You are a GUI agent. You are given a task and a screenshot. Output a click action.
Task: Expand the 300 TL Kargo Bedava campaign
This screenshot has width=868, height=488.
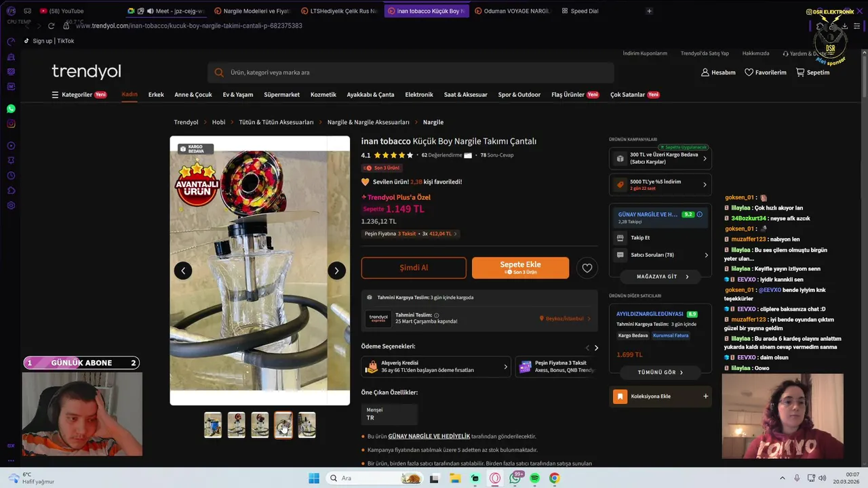[x=660, y=159]
